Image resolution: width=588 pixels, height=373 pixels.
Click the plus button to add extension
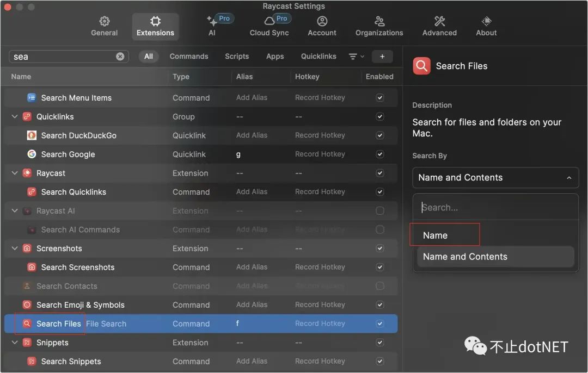pyautogui.click(x=382, y=57)
